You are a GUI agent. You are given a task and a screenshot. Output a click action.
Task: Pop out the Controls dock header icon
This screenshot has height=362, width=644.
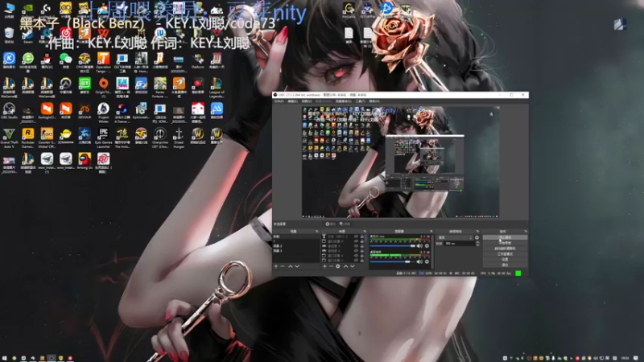(526, 232)
